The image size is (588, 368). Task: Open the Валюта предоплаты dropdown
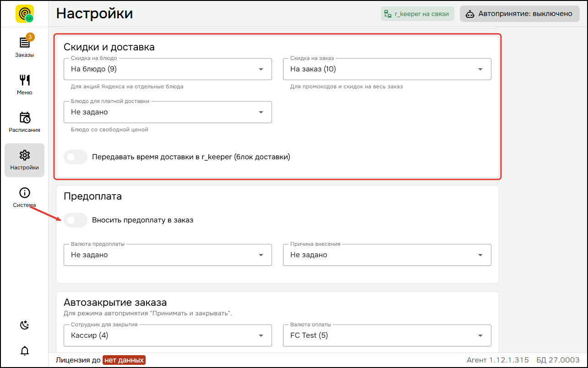pyautogui.click(x=168, y=255)
